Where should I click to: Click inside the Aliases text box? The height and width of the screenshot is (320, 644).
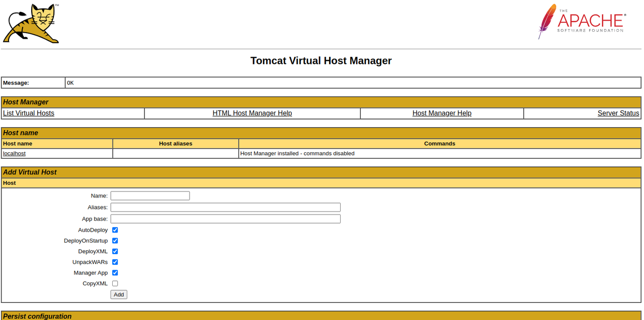tap(225, 207)
